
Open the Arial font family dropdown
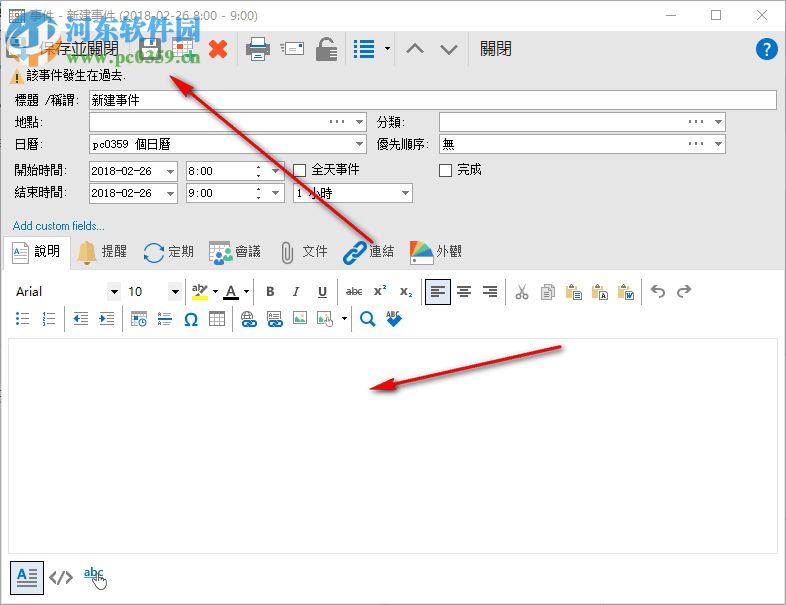tap(114, 292)
